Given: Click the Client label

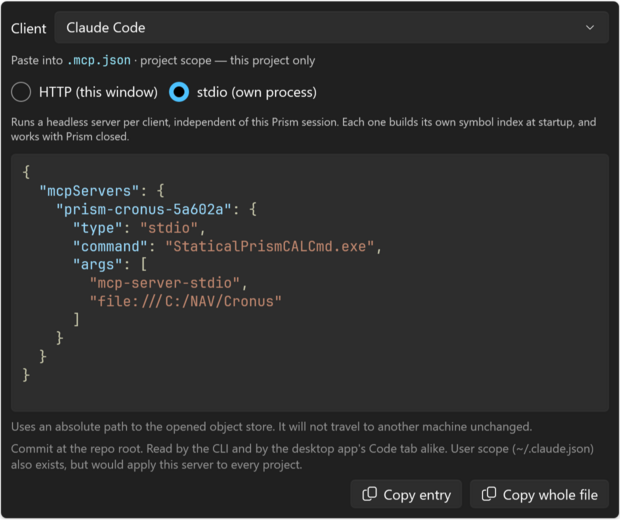Looking at the screenshot, I should coord(28,28).
